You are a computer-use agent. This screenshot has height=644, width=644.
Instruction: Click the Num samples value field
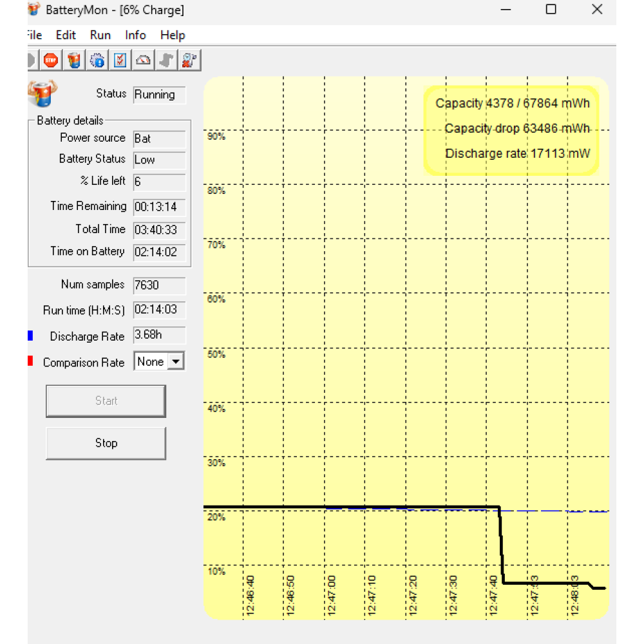[x=159, y=285]
